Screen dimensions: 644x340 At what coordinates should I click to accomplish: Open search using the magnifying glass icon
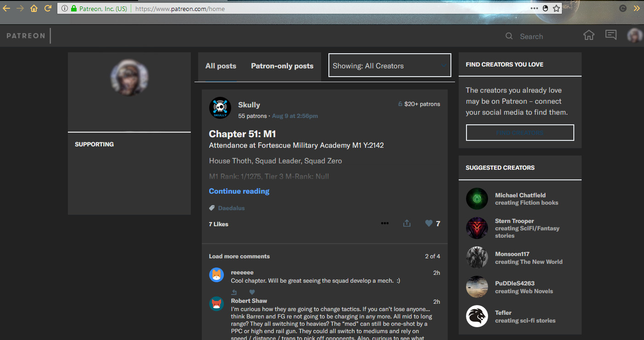click(x=509, y=36)
